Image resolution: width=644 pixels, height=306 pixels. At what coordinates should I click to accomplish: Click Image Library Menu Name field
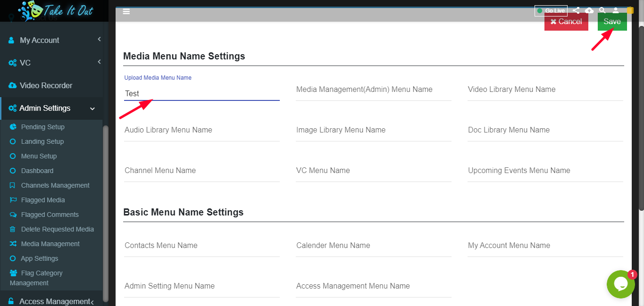tap(374, 130)
